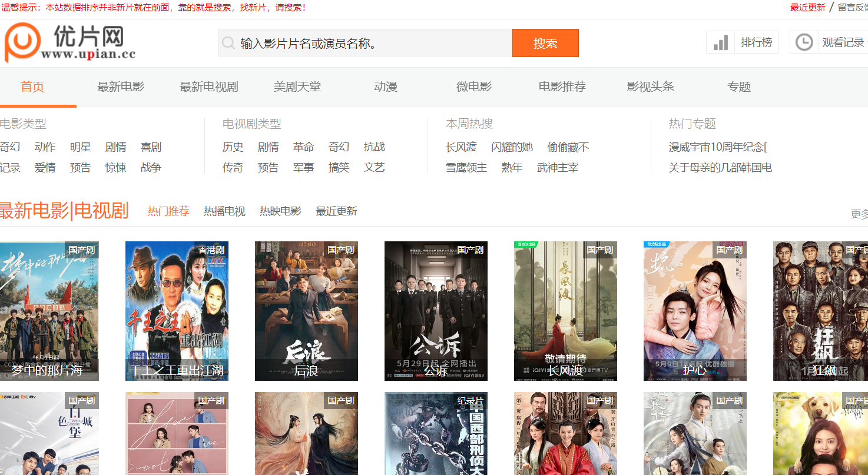Open hot search 偷偷藏不住
The width and height of the screenshot is (868, 475).
(568, 147)
